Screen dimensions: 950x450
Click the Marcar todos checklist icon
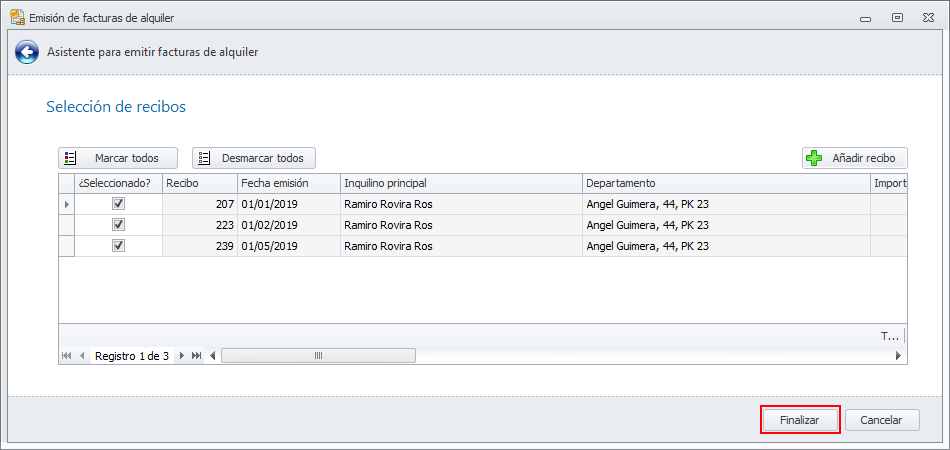click(70, 158)
